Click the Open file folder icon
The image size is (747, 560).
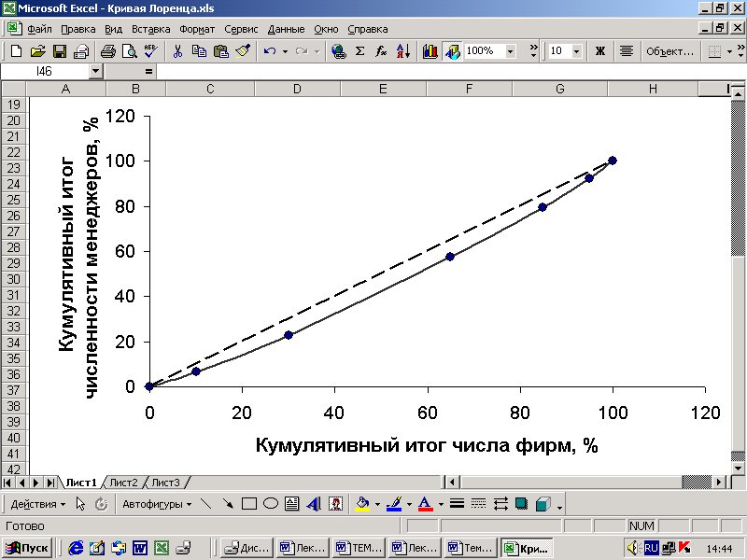[x=37, y=51]
